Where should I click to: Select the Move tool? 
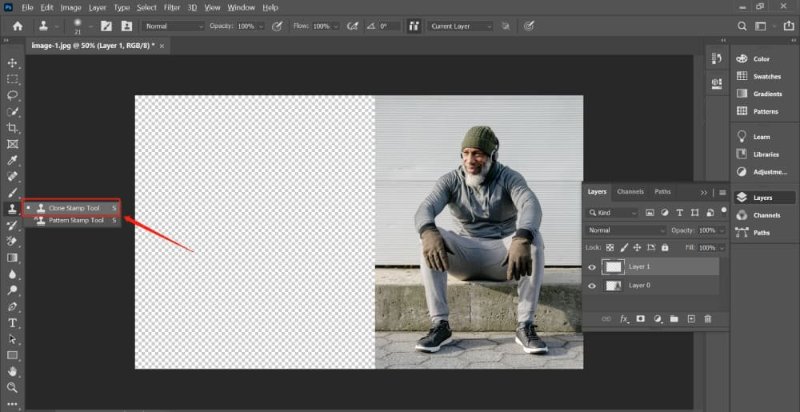pyautogui.click(x=13, y=62)
